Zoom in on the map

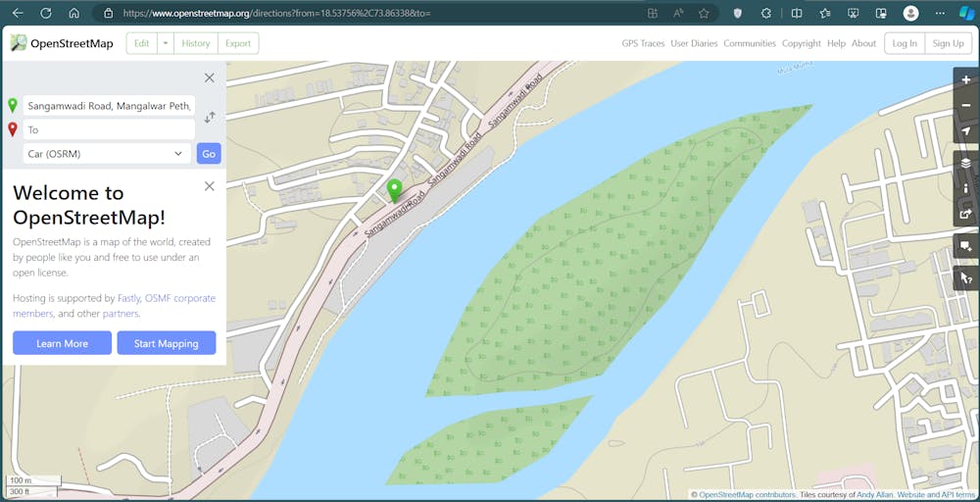(x=966, y=80)
